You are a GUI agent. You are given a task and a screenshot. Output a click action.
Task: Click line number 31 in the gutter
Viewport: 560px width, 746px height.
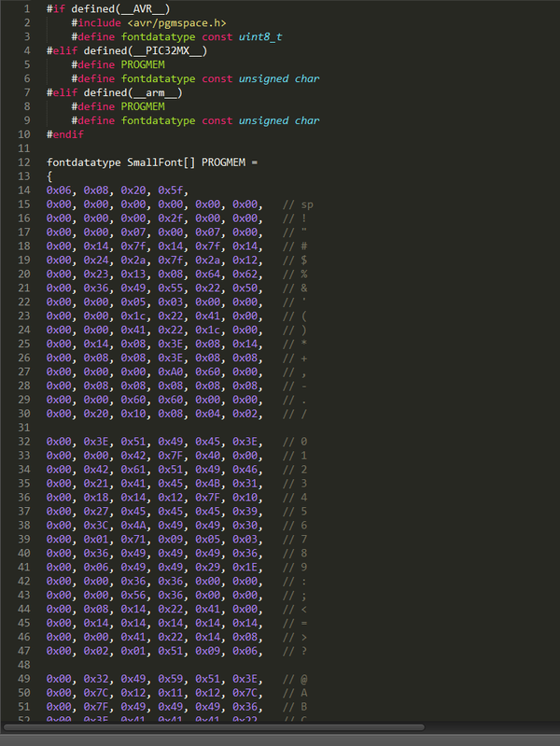click(23, 429)
